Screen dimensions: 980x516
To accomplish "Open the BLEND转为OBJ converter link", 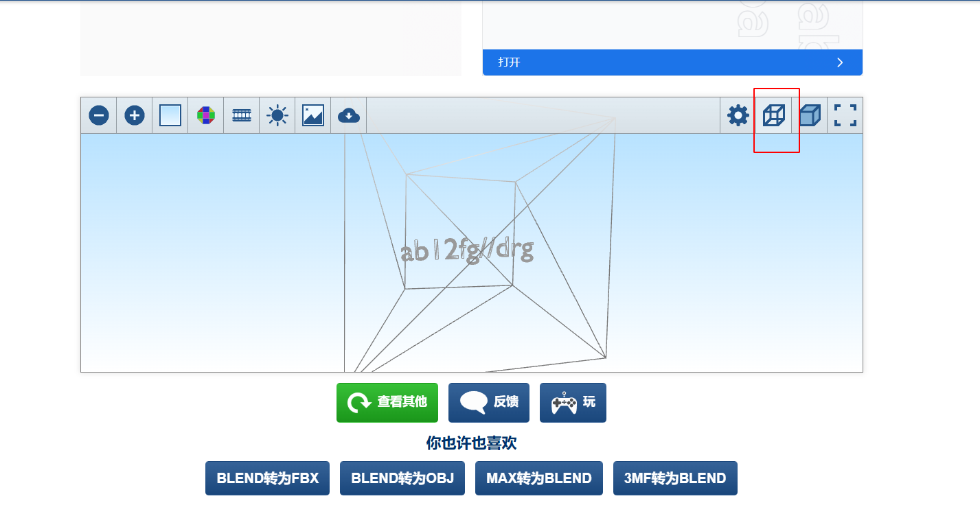I will pyautogui.click(x=402, y=478).
